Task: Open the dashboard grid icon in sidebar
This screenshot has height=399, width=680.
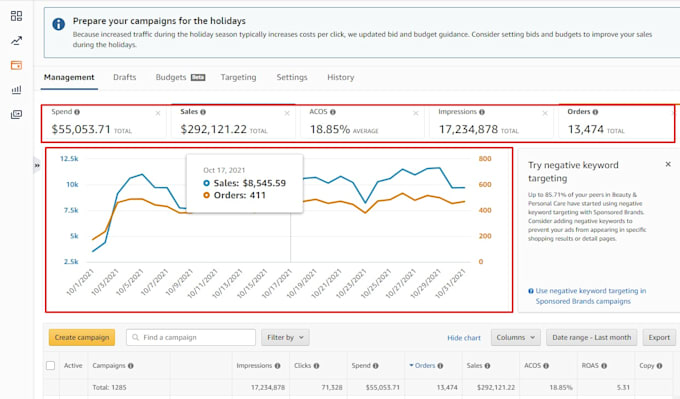Action: pos(16,16)
